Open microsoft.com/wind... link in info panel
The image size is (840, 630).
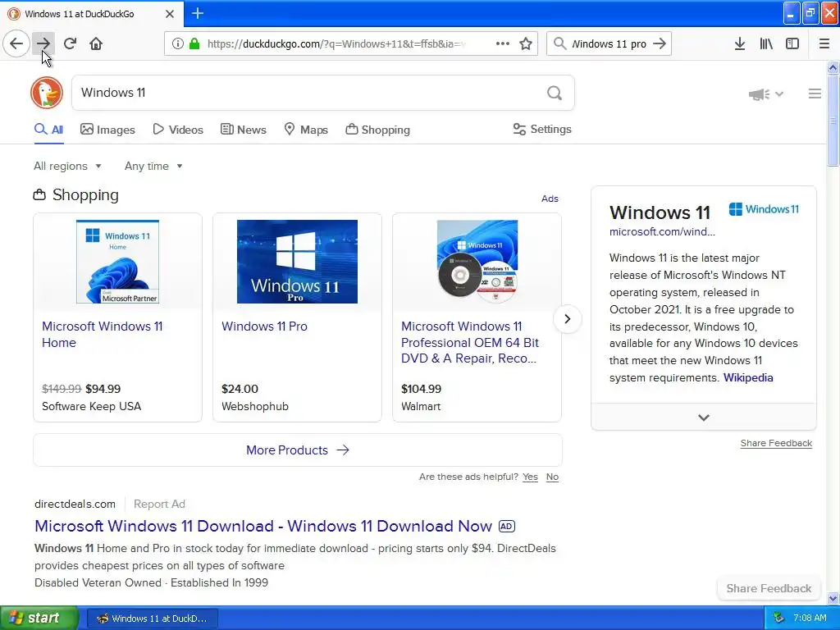tap(662, 232)
